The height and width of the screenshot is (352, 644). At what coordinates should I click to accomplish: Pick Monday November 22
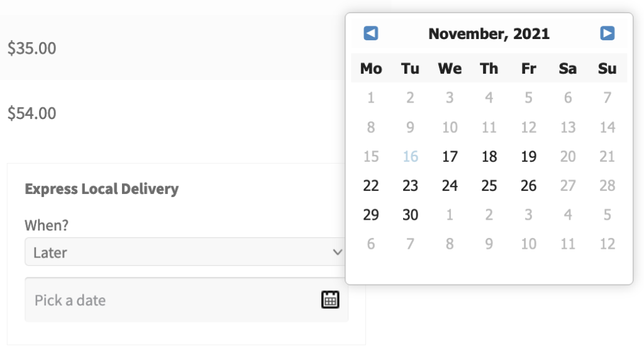click(371, 186)
